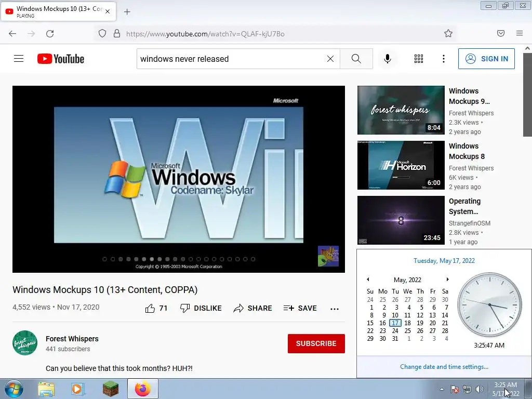The width and height of the screenshot is (532, 399).
Task: Click the page vertical scrollbar thumb
Action: pos(527,95)
